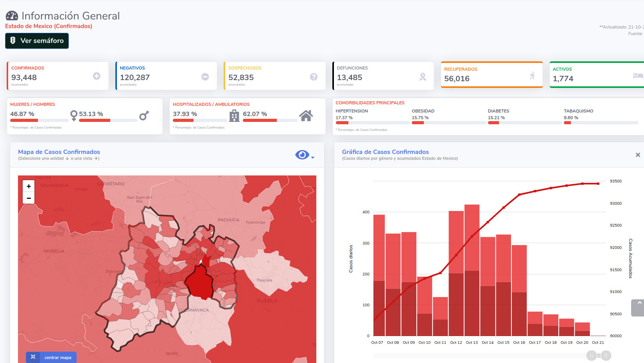Click the DIABETES 15.21 % progress bar
The image size is (644, 363).
coord(525,123)
